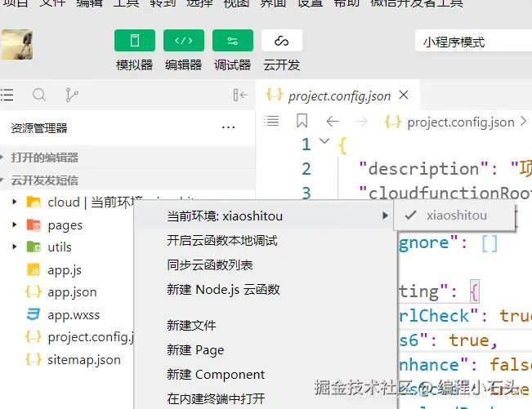
Task: Click the bookmark icon in editor toolbar
Action: coord(302,121)
